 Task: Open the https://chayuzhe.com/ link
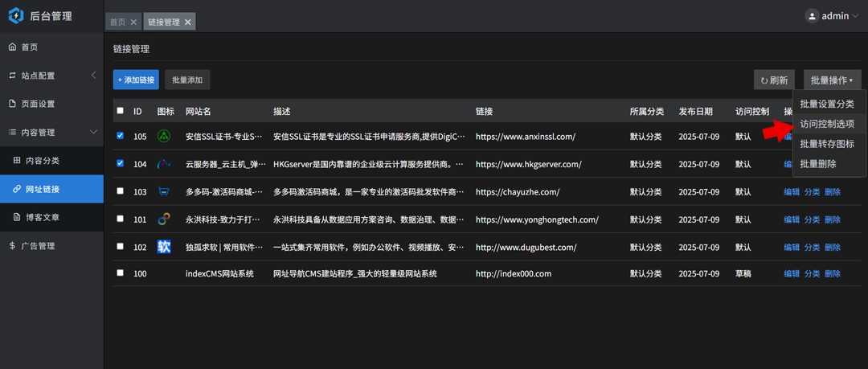click(x=517, y=192)
